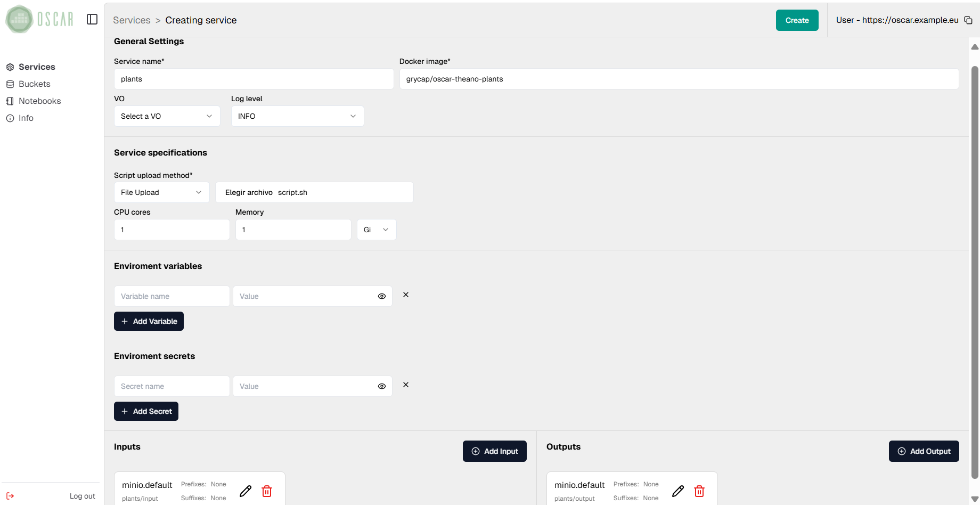Change the Script upload method dropdown

coord(161,192)
